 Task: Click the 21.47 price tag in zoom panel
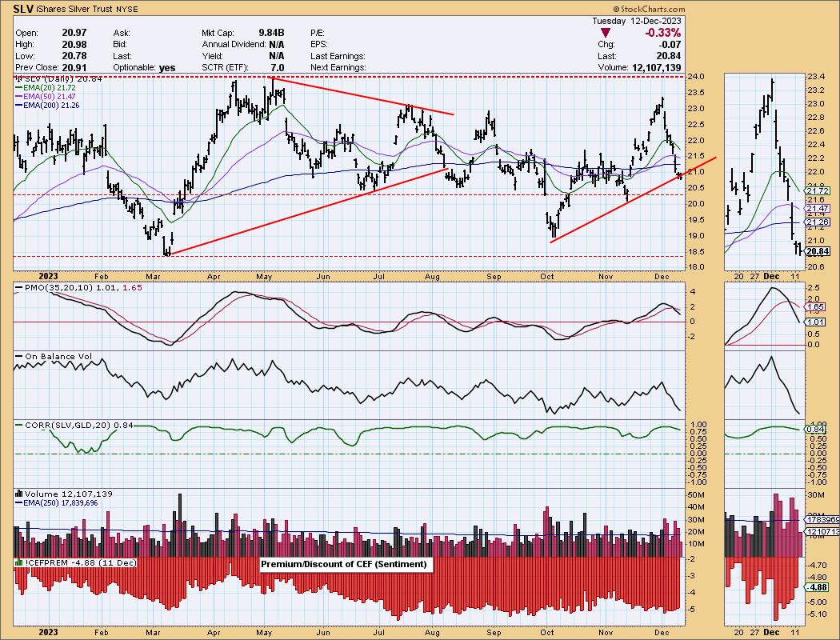click(818, 209)
